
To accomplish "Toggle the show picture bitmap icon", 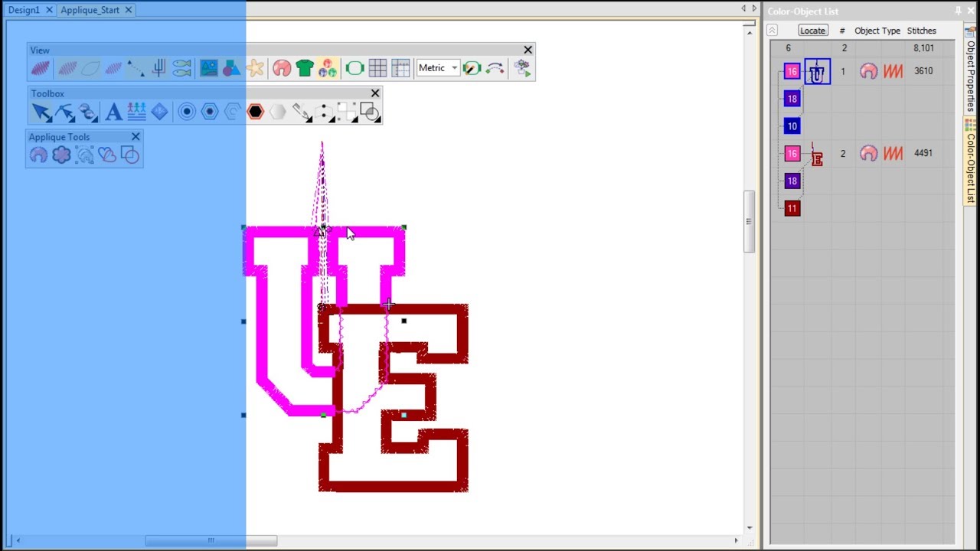I will pos(208,69).
